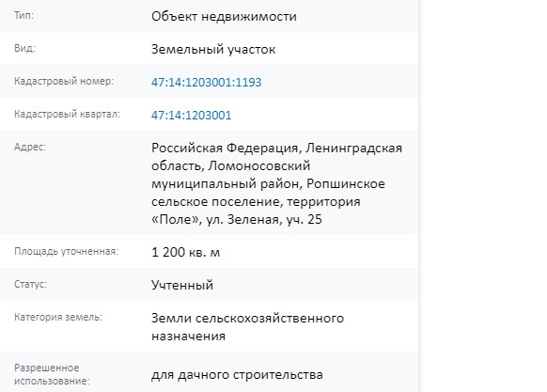547x392 pixels.
Task: Select the area value '1 200 кв. м'
Action: coord(185,252)
